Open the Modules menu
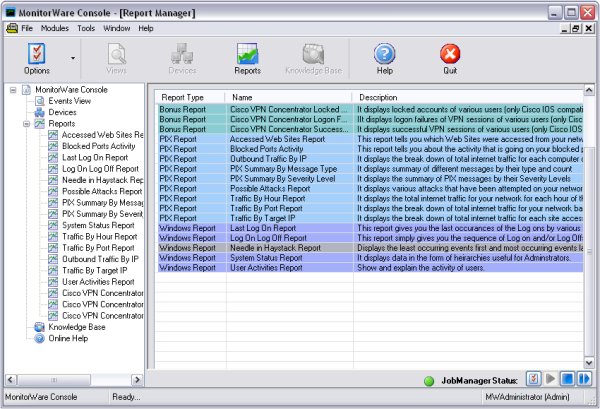The image size is (600, 409). 55,28
